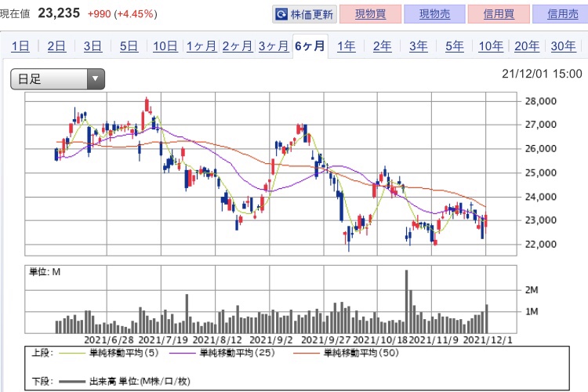Click the 単位: M volume unit label
Screen dimensions: 588x392
(45, 272)
